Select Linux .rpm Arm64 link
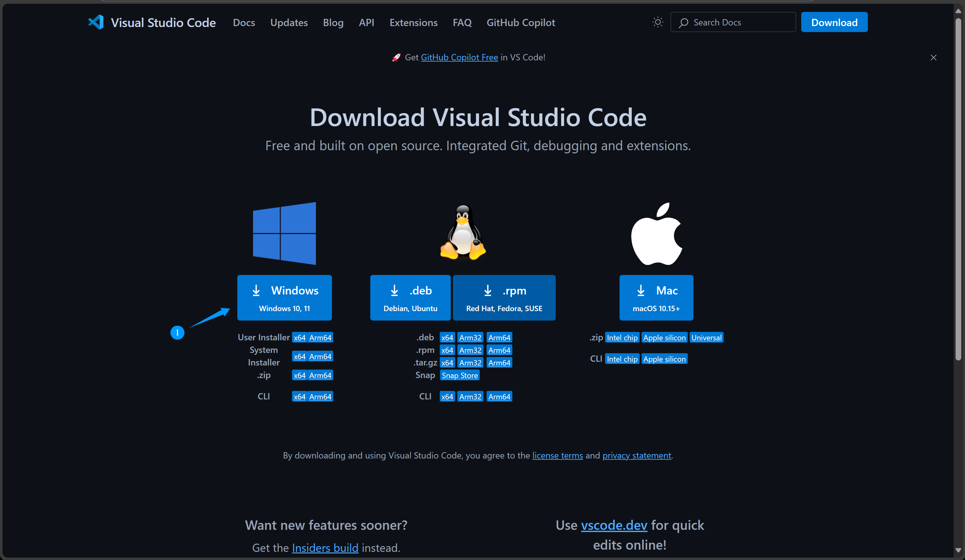Viewport: 965px width, 560px height. (499, 350)
